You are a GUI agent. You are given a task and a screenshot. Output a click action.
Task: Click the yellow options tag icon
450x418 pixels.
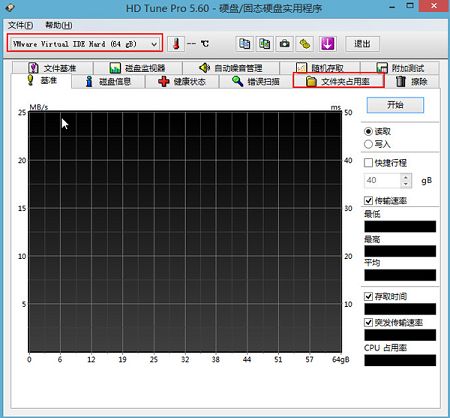click(x=305, y=44)
